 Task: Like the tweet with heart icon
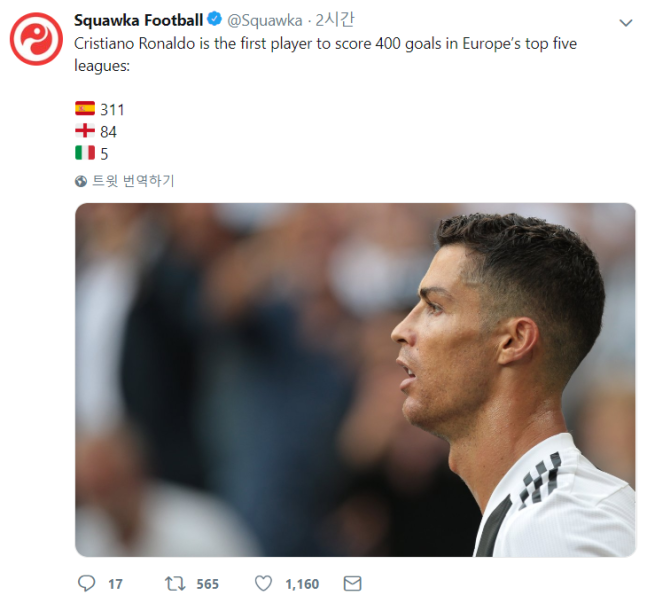click(263, 584)
